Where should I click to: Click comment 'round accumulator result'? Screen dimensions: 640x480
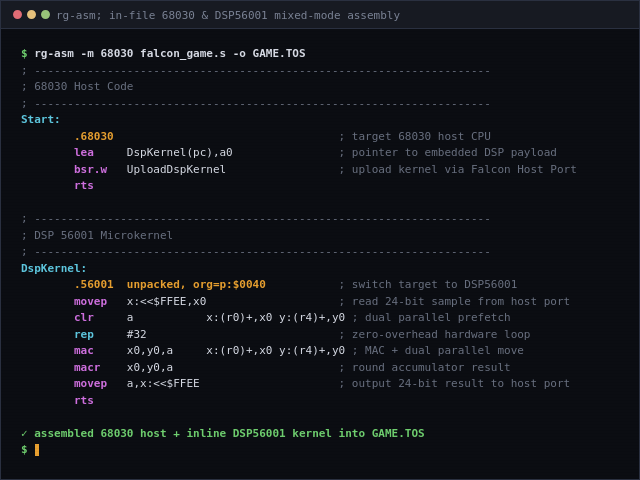pos(431,368)
